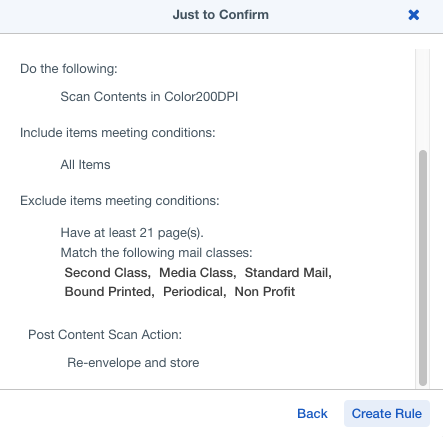Click the Scan Contents in Color200DPI text
The width and height of the screenshot is (443, 437).
click(x=149, y=97)
